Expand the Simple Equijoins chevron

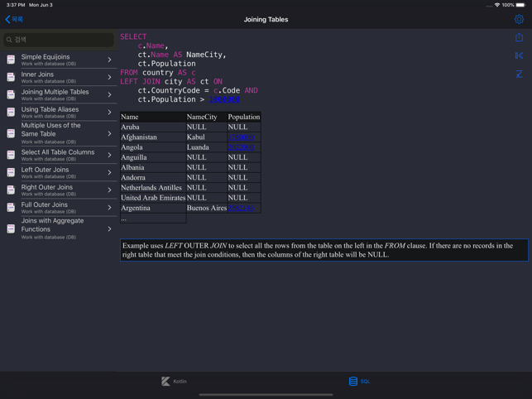tap(109, 60)
